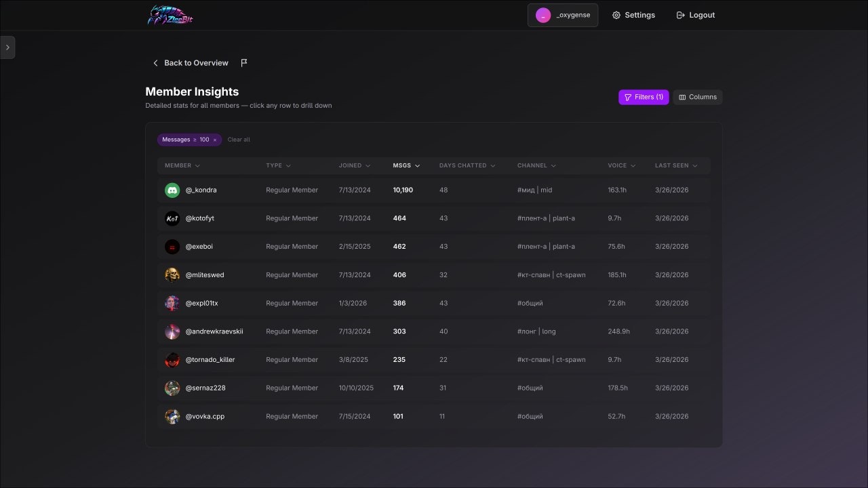Screen dimensions: 868x488
Task: Open the Columns chooser
Action: click(698, 97)
